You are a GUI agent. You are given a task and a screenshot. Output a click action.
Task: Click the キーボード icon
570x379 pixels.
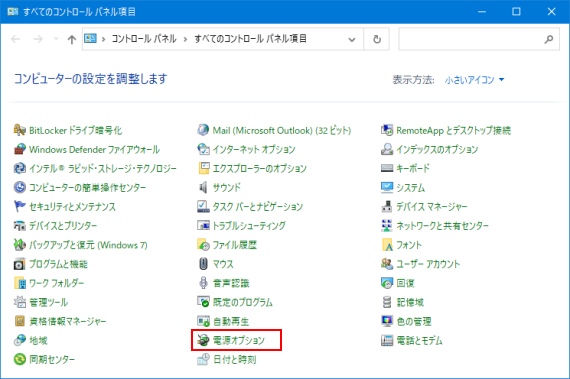pyautogui.click(x=387, y=168)
